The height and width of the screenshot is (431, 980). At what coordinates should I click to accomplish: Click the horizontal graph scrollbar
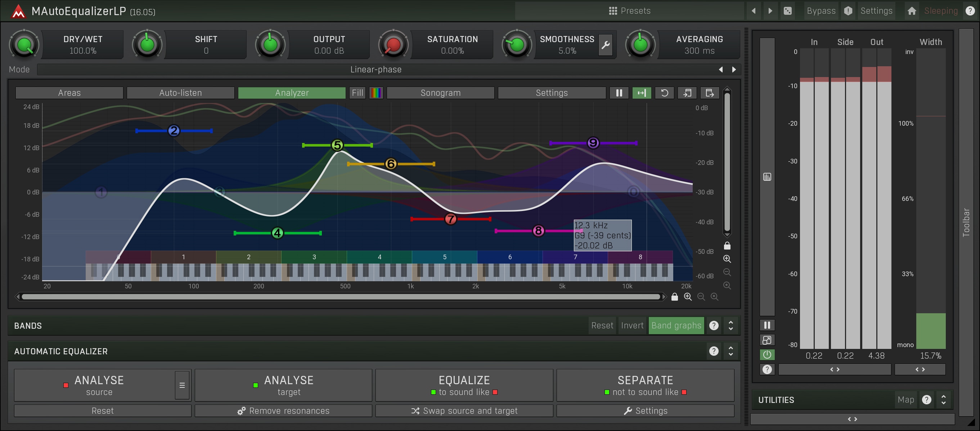point(341,297)
